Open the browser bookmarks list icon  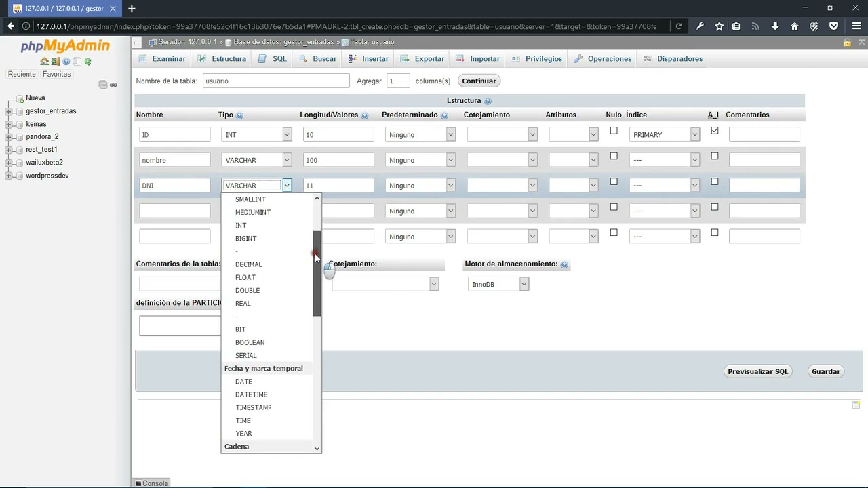click(x=736, y=26)
